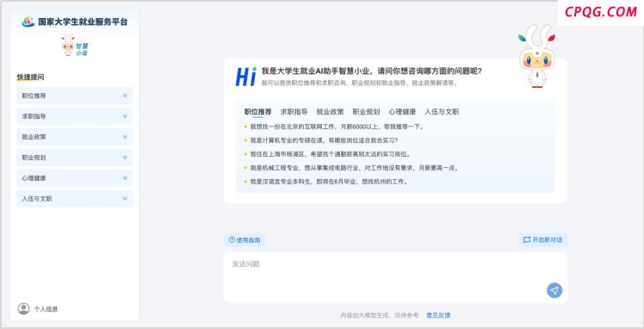This screenshot has height=329, width=644.
Task: Start a new chat with 开启新对话
Action: 543,240
